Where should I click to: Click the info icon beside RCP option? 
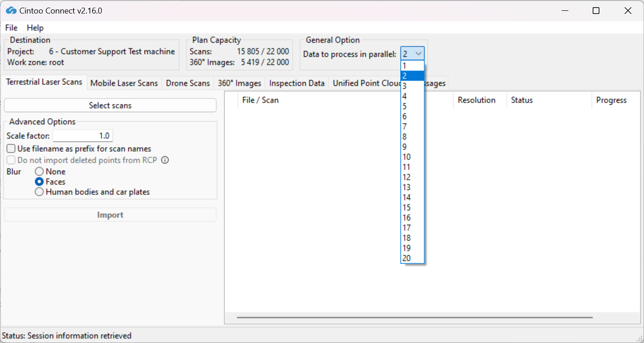click(165, 160)
